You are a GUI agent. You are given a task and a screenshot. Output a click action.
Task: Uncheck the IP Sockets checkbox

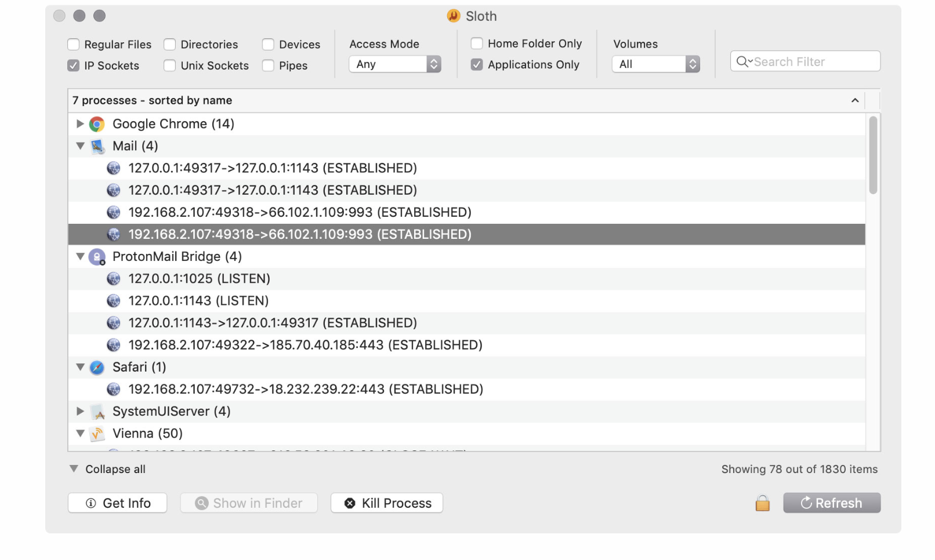pos(74,66)
